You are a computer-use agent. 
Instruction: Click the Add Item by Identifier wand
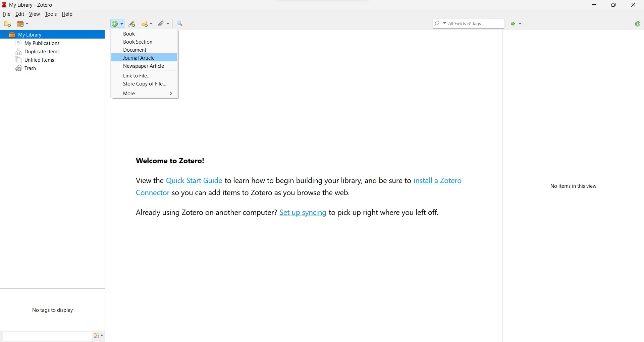click(132, 24)
